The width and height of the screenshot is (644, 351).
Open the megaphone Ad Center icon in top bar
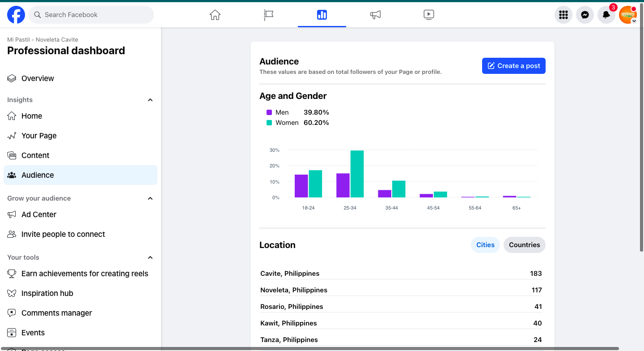coord(375,15)
